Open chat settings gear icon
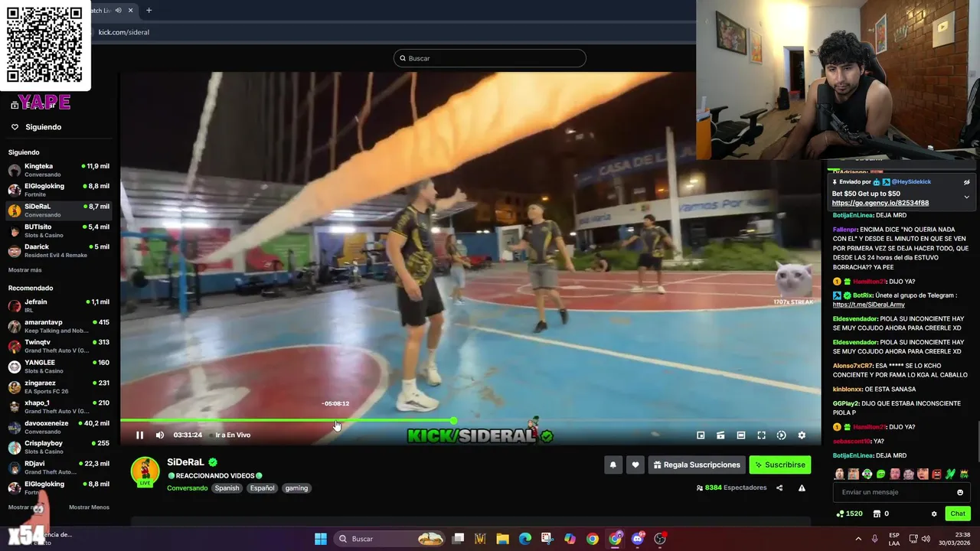The height and width of the screenshot is (551, 980). (x=934, y=514)
